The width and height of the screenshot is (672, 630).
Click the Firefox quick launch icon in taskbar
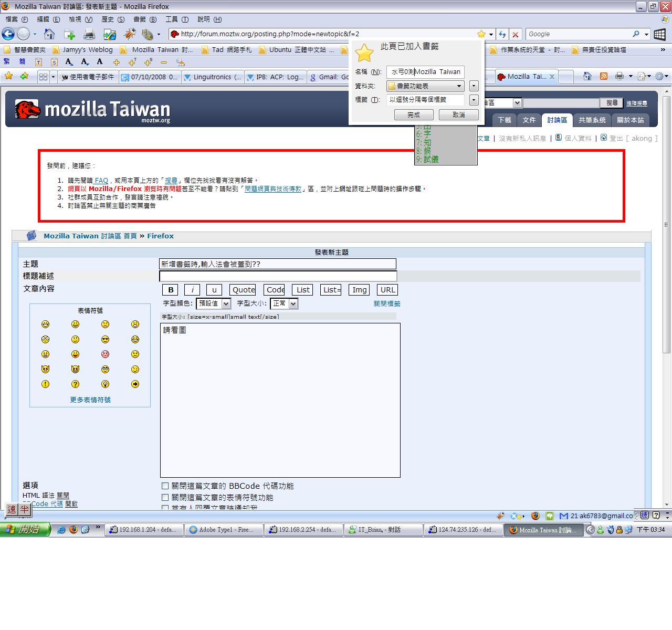coord(73,530)
